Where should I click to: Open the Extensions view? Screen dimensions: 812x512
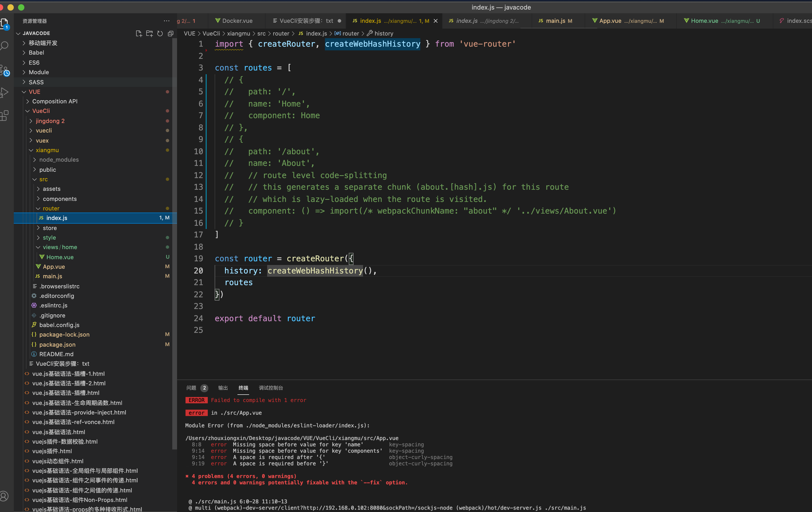pyautogui.click(x=5, y=115)
